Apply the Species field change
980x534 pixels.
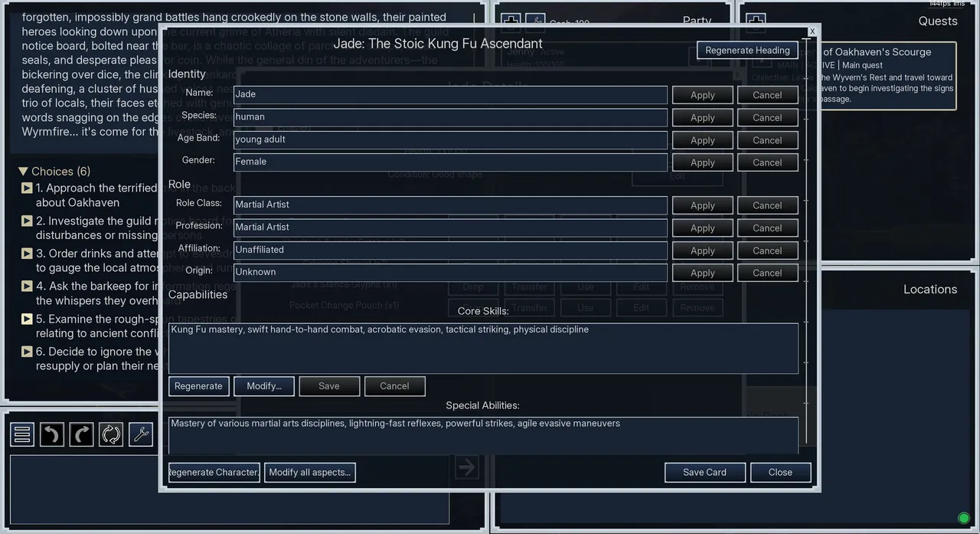(x=702, y=118)
